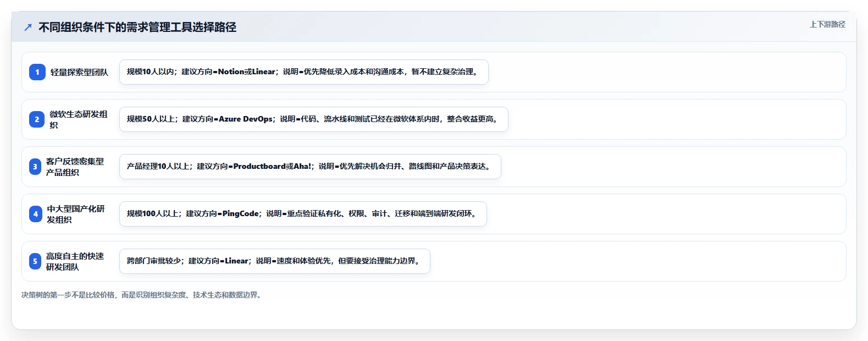The width and height of the screenshot is (868, 341).
Task: Click the number 3 step badge
Action: coord(35,167)
